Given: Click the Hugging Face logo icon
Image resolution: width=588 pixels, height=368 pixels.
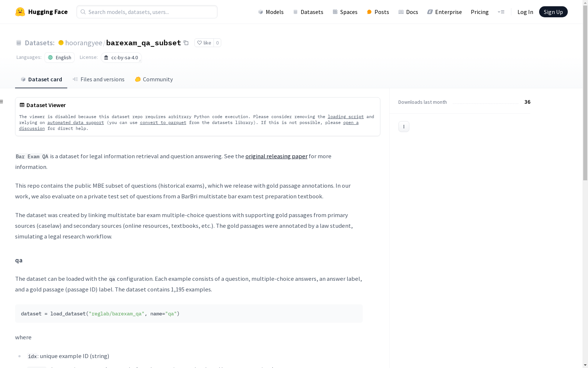Looking at the screenshot, I should (20, 12).
